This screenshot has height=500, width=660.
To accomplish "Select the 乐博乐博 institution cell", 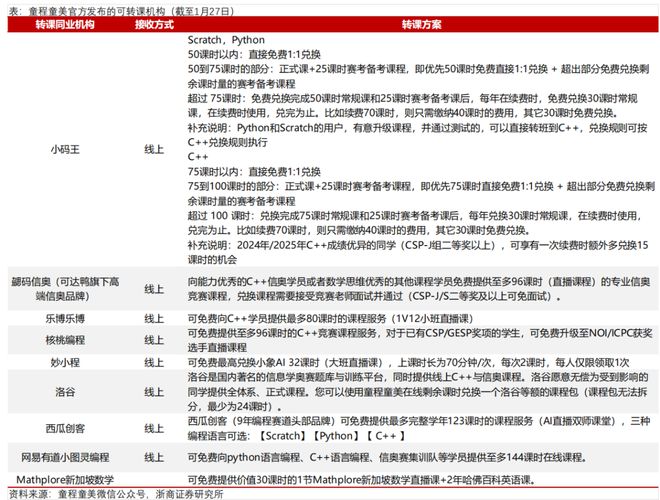I will tap(65, 318).
